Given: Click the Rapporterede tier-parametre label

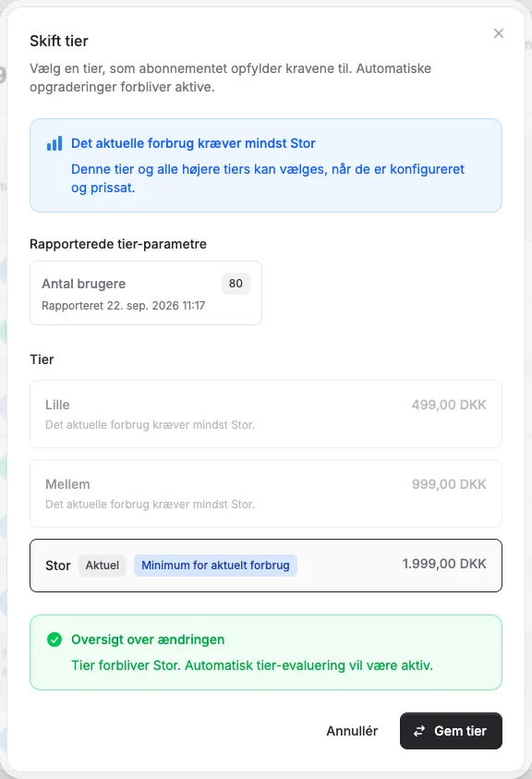Looking at the screenshot, I should tap(118, 244).
